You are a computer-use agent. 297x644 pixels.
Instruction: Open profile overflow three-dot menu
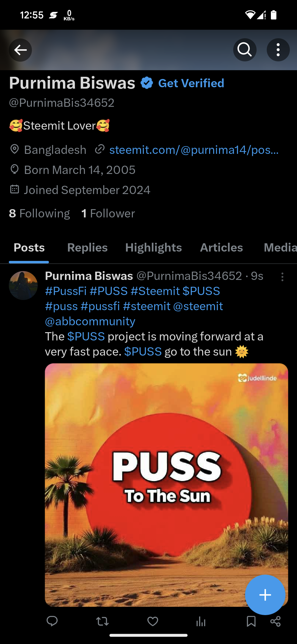click(x=278, y=50)
